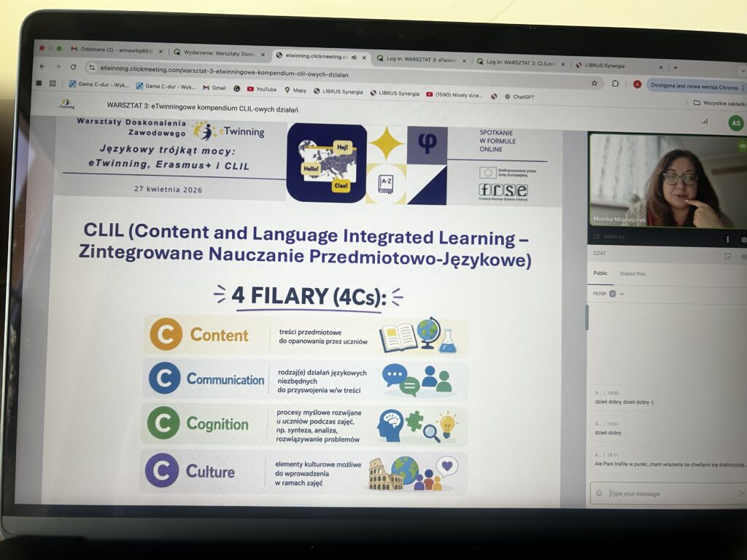
Task: Open the Google G bookmark icon
Action: tap(236, 88)
